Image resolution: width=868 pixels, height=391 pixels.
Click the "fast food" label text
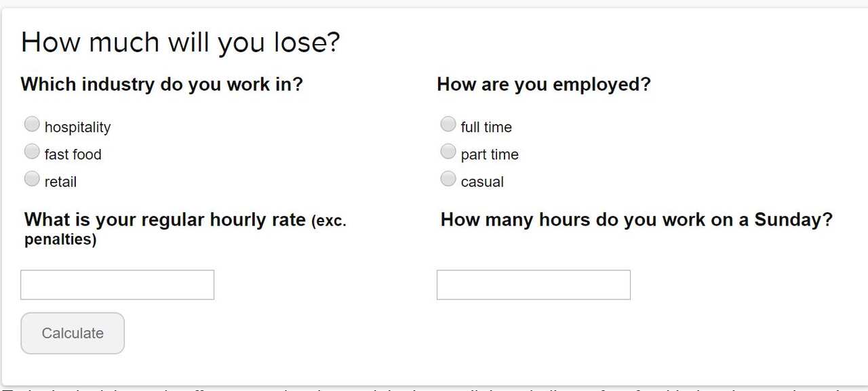coord(73,155)
